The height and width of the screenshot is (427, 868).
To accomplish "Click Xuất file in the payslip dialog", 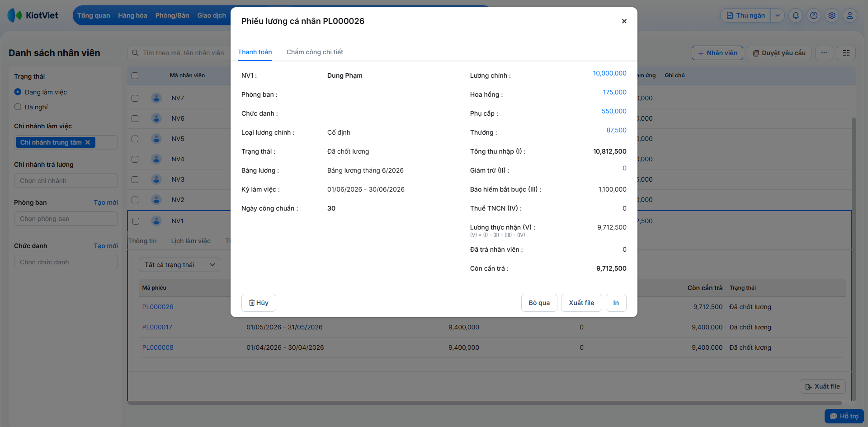I will click(x=581, y=303).
